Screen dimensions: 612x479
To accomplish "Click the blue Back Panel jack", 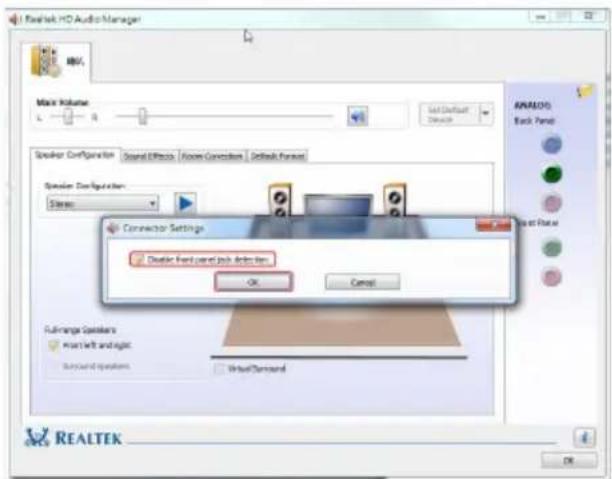I will pos(552,144).
